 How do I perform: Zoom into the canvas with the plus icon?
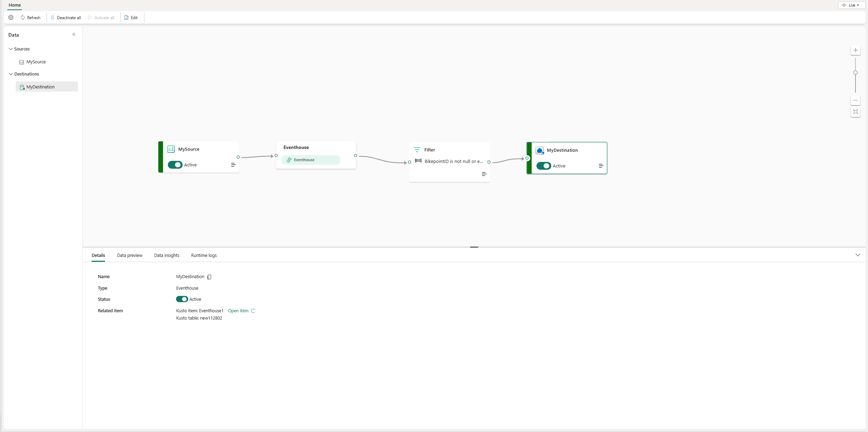coord(855,50)
